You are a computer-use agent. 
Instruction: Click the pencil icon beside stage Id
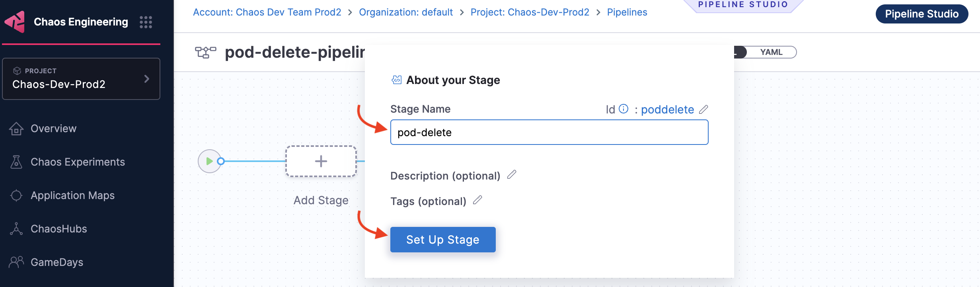pyautogui.click(x=703, y=109)
